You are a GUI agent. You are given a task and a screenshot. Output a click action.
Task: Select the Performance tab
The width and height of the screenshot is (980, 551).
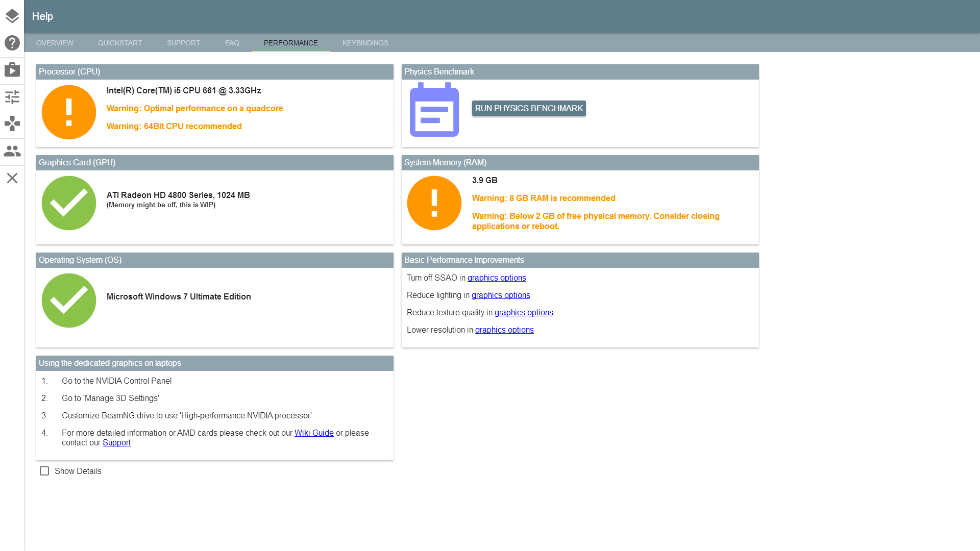(x=290, y=43)
